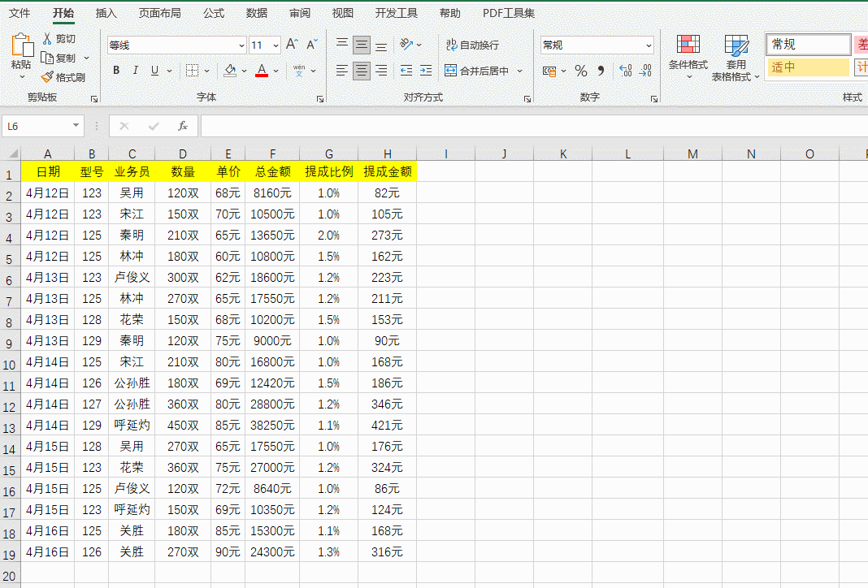Image resolution: width=868 pixels, height=588 pixels.
Task: Apply comma style number format
Action: [x=601, y=71]
